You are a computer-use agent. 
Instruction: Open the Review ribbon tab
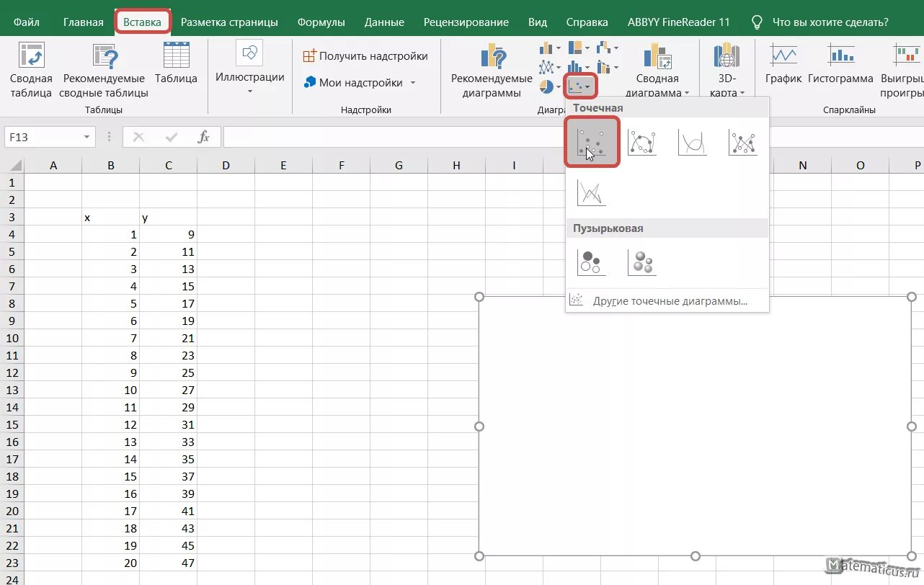[x=466, y=22]
